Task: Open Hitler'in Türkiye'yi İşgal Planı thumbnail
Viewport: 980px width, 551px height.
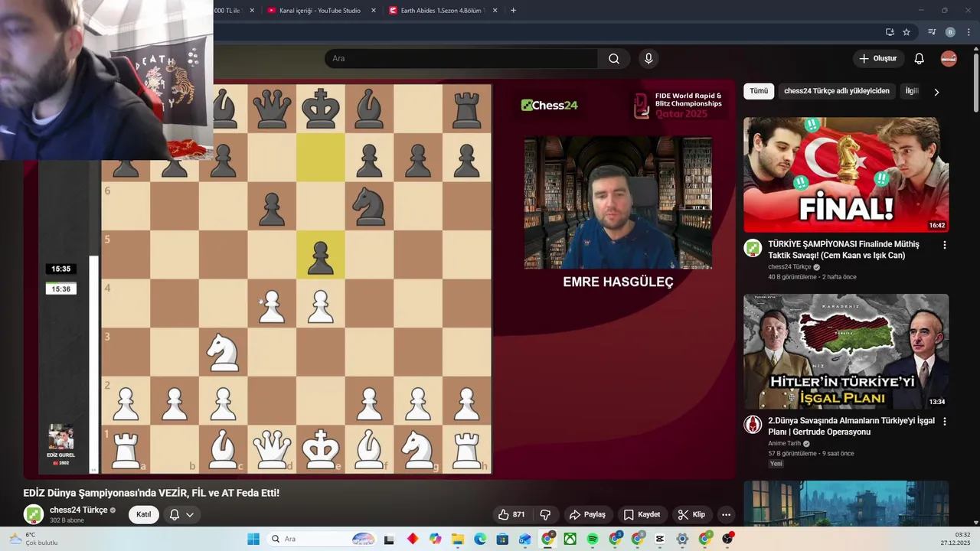Action: [846, 351]
